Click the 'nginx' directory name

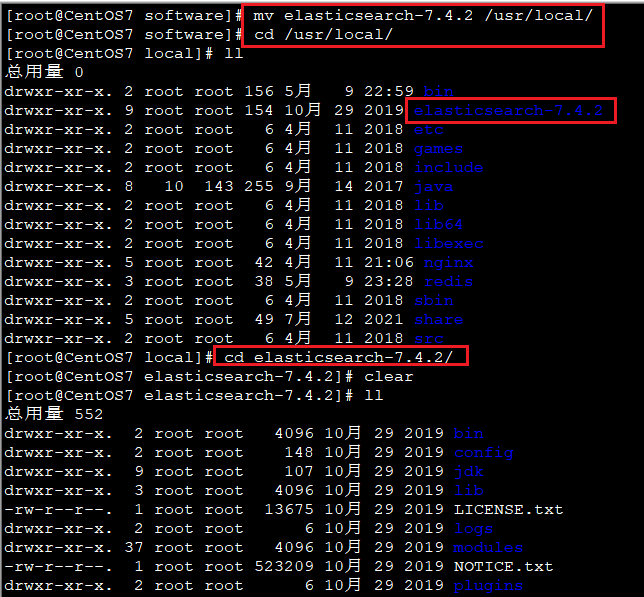pyautogui.click(x=448, y=263)
